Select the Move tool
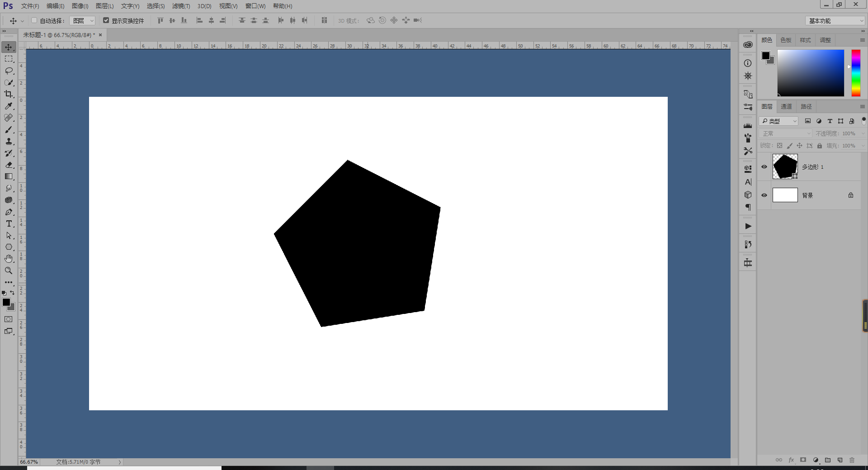 tap(9, 47)
